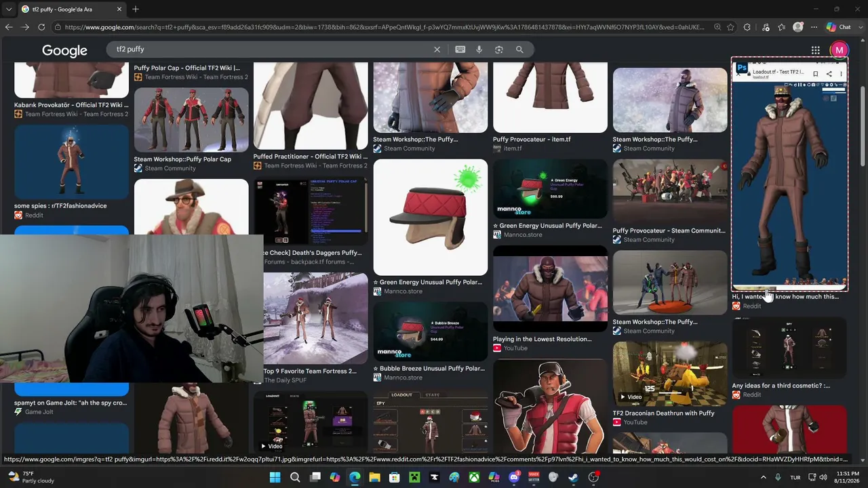Image resolution: width=868 pixels, height=488 pixels.
Task: Open Task View on taskbar
Action: [315, 477]
